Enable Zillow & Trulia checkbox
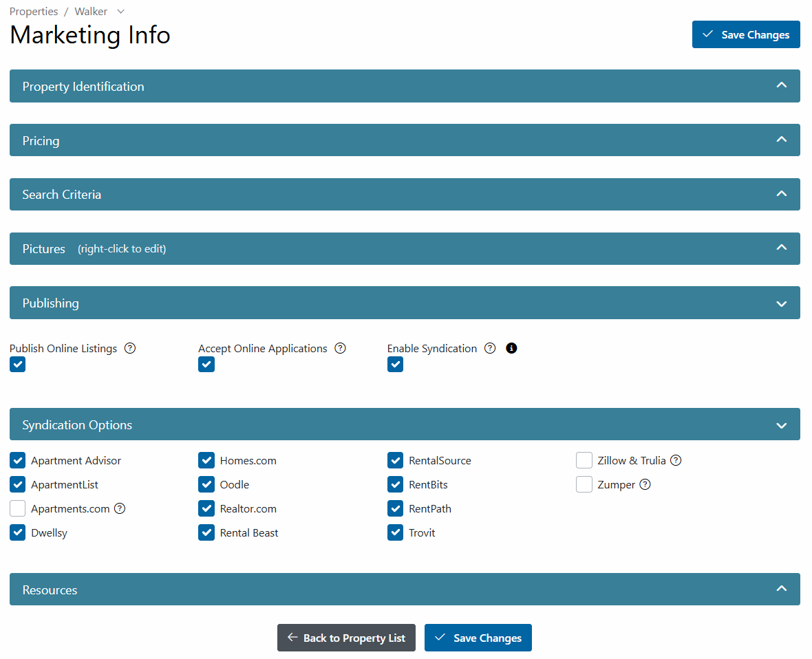Screen dimensions: 812x659 click(584, 460)
